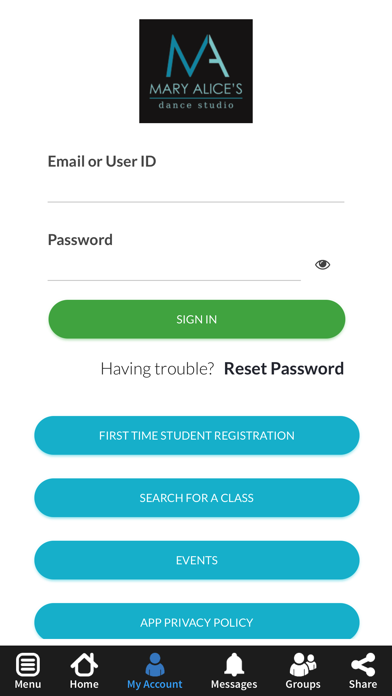
Task: View the App Privacy Policy
Action: (x=197, y=621)
